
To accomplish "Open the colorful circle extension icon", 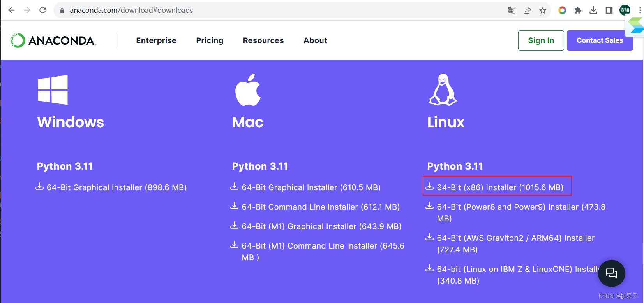I will (562, 11).
